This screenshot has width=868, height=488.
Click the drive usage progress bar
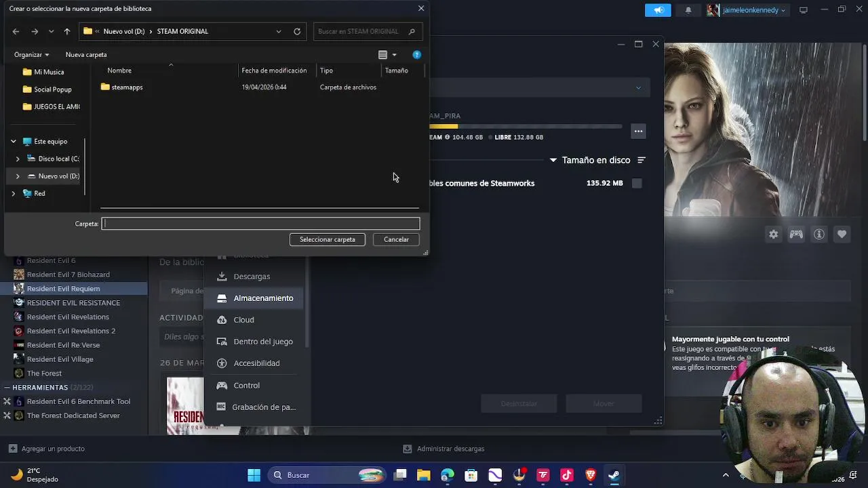[526, 126]
